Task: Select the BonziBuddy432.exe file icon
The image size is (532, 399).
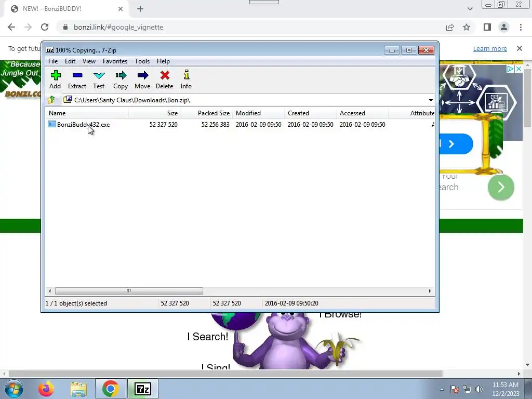Action: coord(51,124)
